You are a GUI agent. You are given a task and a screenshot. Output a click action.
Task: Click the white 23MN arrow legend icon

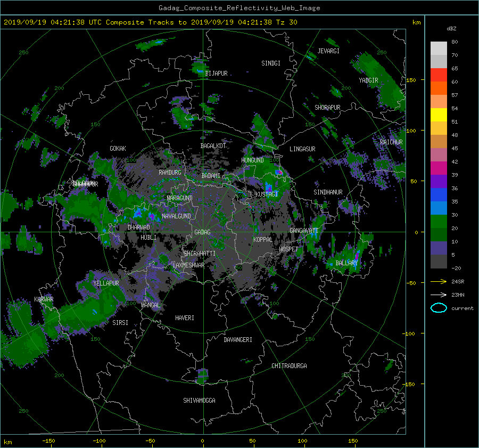(x=439, y=295)
